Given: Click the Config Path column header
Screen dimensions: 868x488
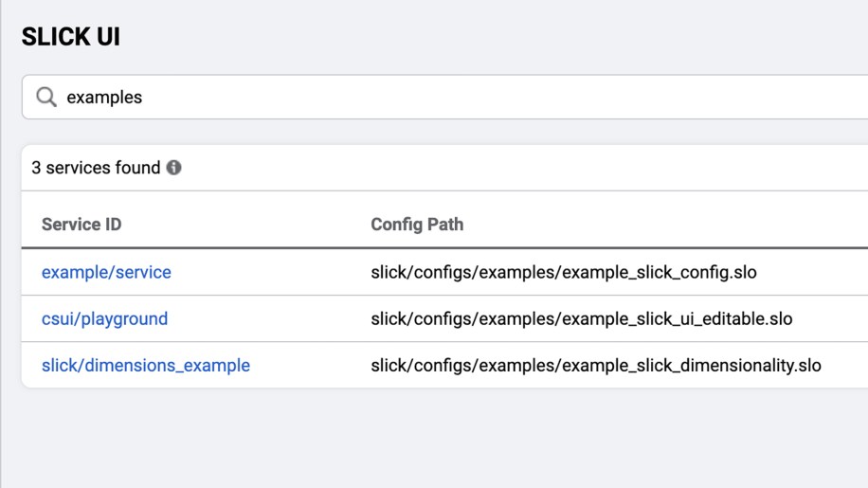Looking at the screenshot, I should tap(417, 225).
